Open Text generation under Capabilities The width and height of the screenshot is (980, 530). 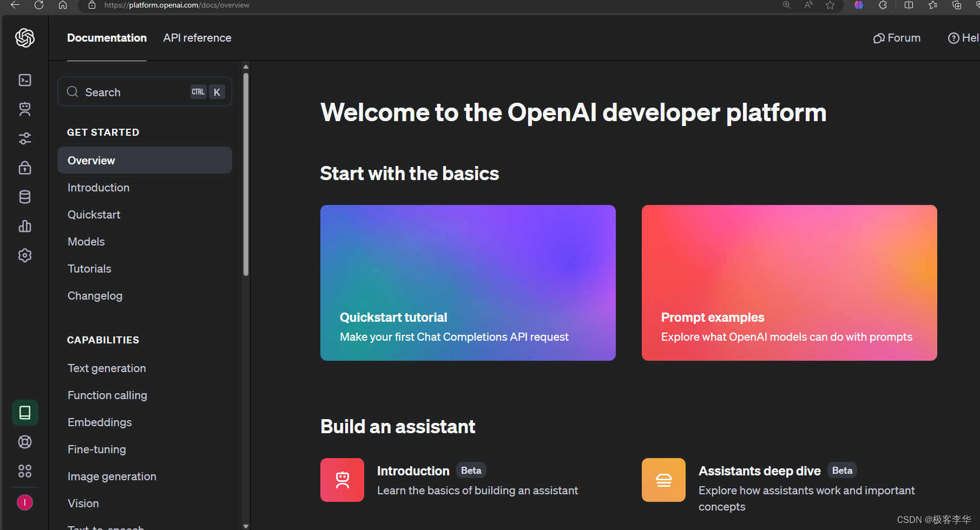107,368
